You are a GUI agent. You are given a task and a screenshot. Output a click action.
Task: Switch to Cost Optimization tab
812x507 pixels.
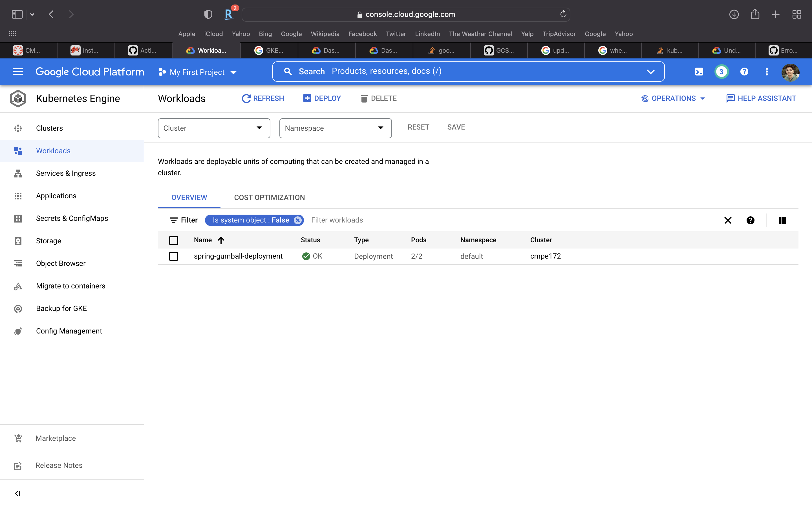[269, 197]
